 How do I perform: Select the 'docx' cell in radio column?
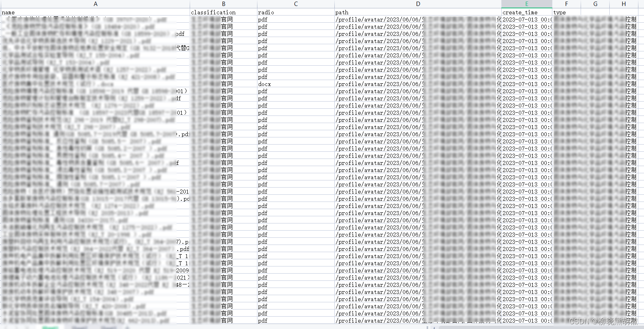296,84
